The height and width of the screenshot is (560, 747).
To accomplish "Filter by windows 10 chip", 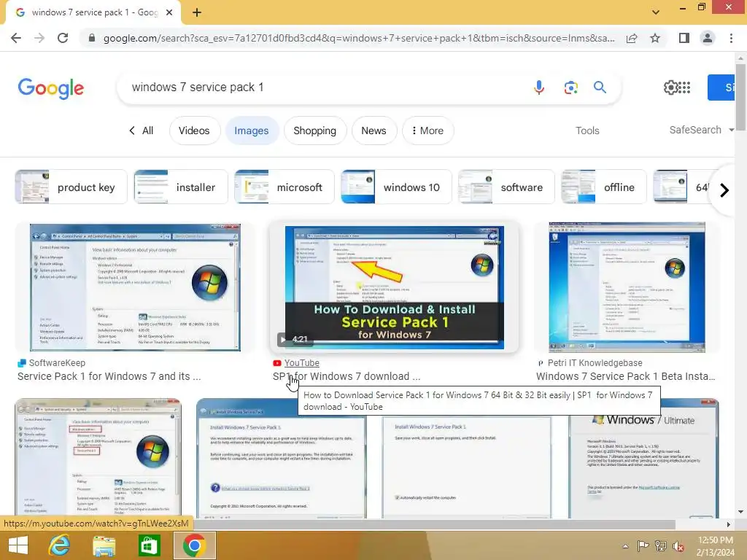I will point(396,187).
